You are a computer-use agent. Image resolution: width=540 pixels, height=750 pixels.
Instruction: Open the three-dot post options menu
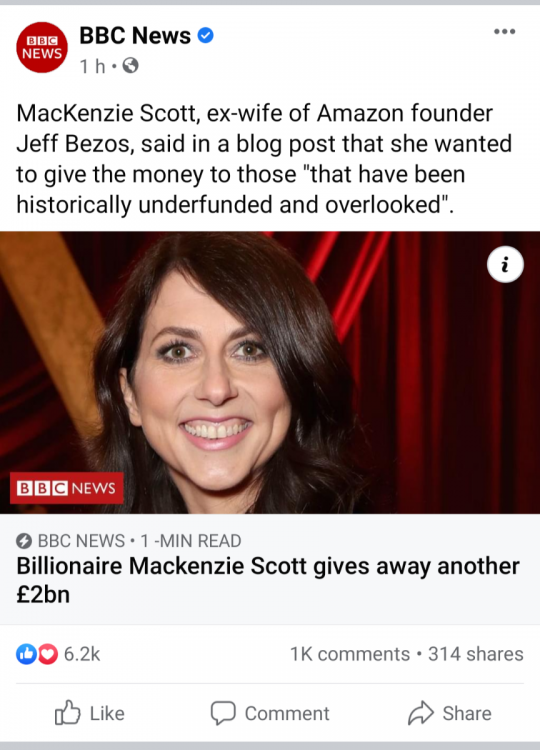point(505,32)
